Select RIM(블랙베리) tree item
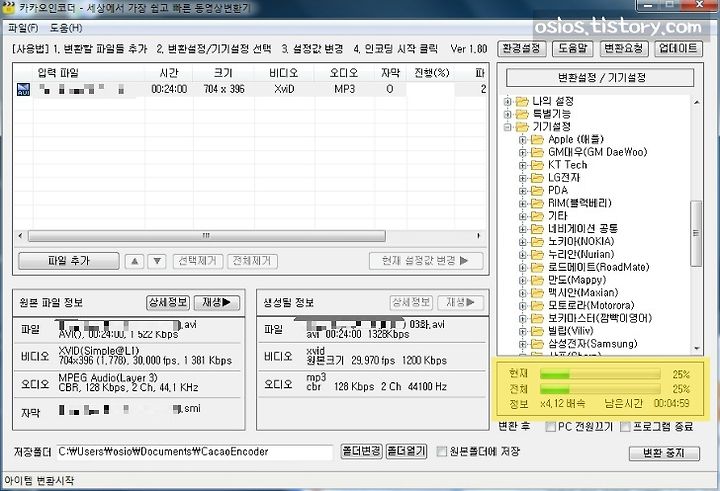 point(580,203)
